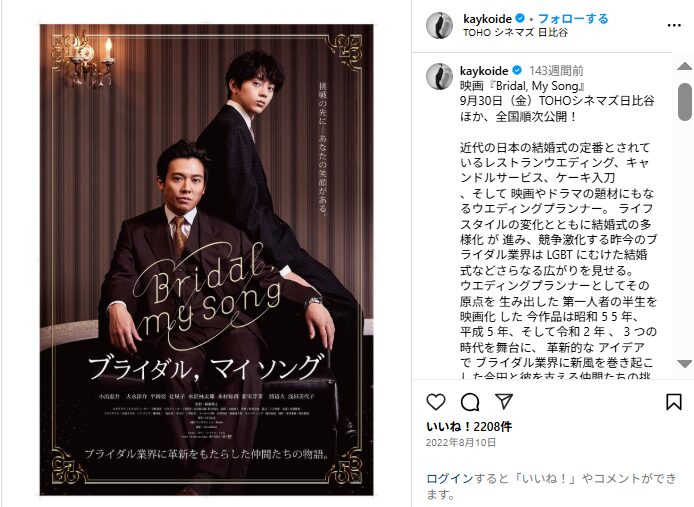The width and height of the screenshot is (694, 507).
Task: View the いいね！2208件 likes count
Action: (469, 427)
